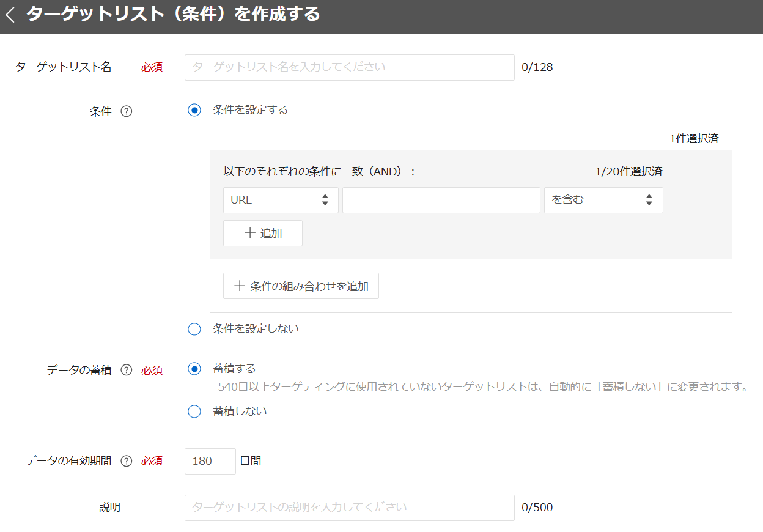The width and height of the screenshot is (763, 532).
Task: Click the URL condition value text box
Action: (441, 200)
